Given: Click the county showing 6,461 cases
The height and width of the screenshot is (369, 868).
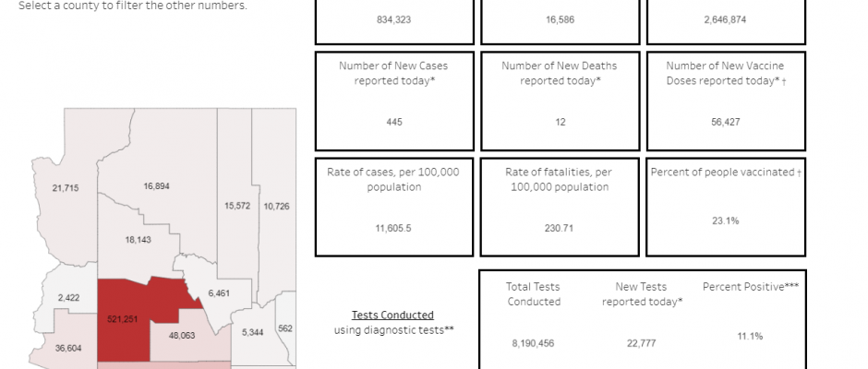Looking at the screenshot, I should point(218,293).
